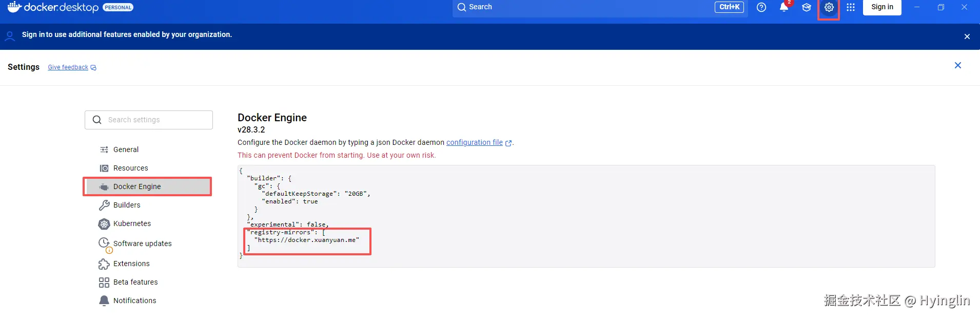Open the notifications bell in header
This screenshot has width=980, height=318.
point(784,7)
